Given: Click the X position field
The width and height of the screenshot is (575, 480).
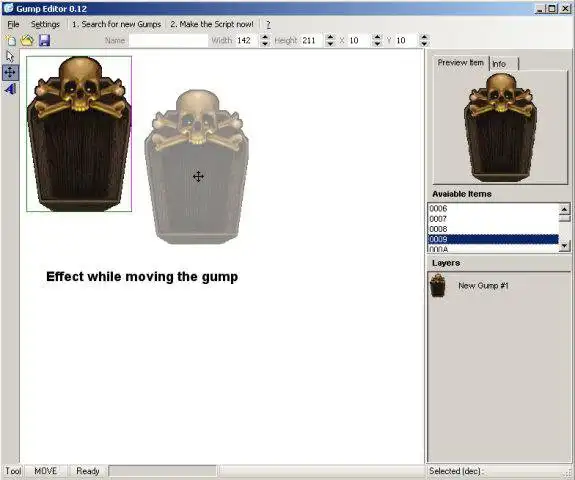Looking at the screenshot, I should coord(359,40).
